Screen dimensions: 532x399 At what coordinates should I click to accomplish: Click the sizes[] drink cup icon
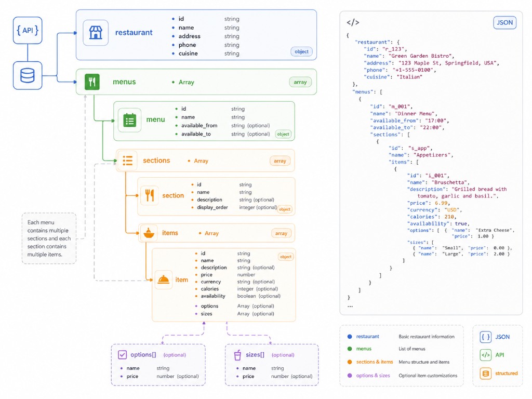pos(237,355)
